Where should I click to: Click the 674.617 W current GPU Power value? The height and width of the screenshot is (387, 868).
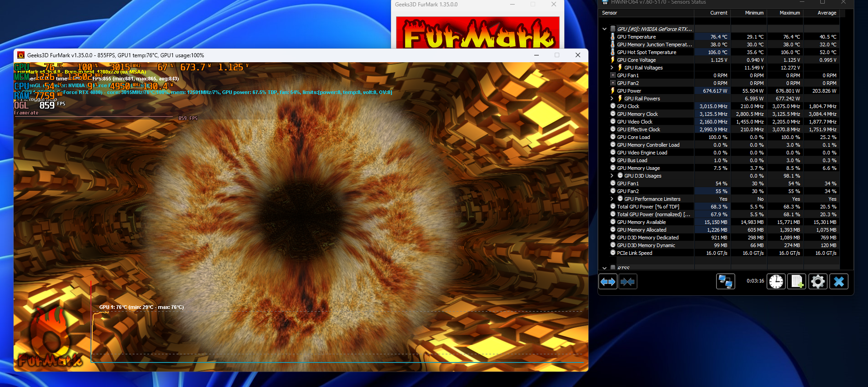click(x=715, y=91)
